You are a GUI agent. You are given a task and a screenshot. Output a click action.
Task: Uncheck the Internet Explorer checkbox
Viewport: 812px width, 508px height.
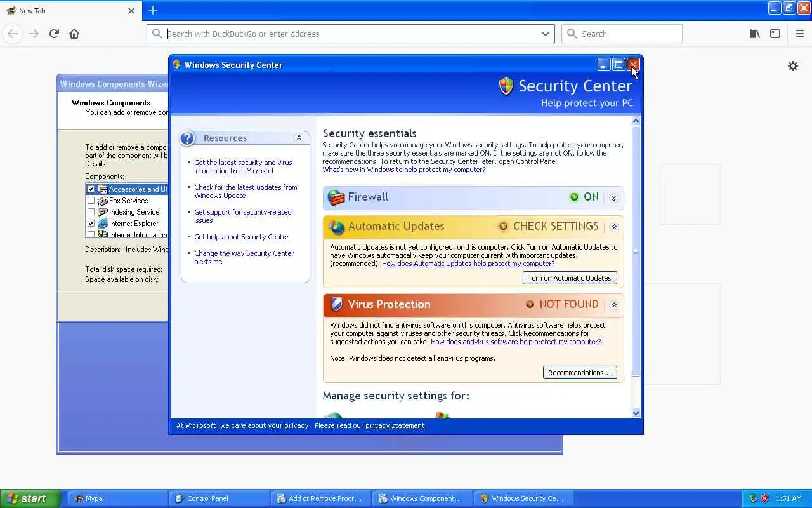[91, 224]
